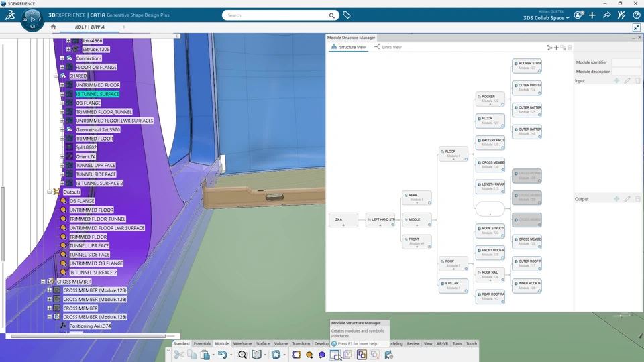Screen dimensions: 644x362
Task: Click the branch structure icon in manager toolbar
Action: coord(549,48)
